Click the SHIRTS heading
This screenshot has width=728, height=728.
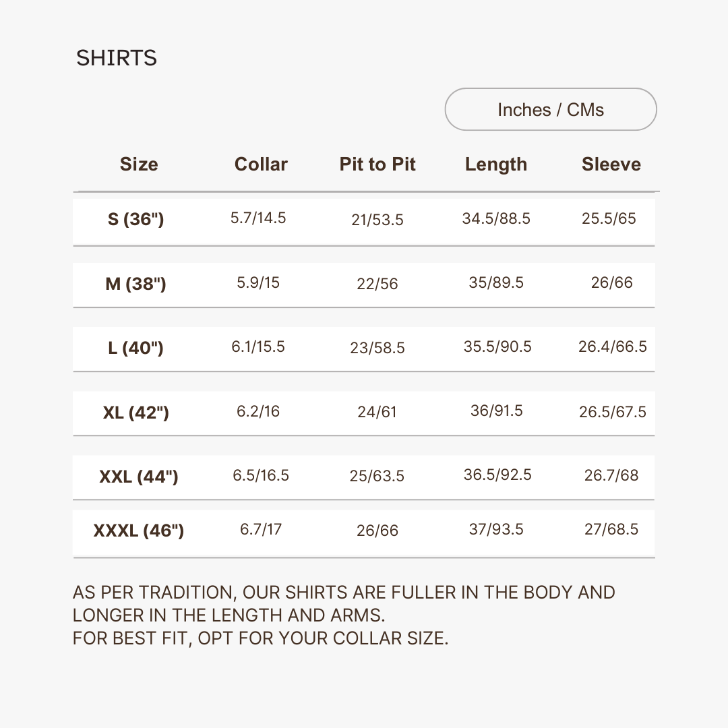[x=117, y=58]
